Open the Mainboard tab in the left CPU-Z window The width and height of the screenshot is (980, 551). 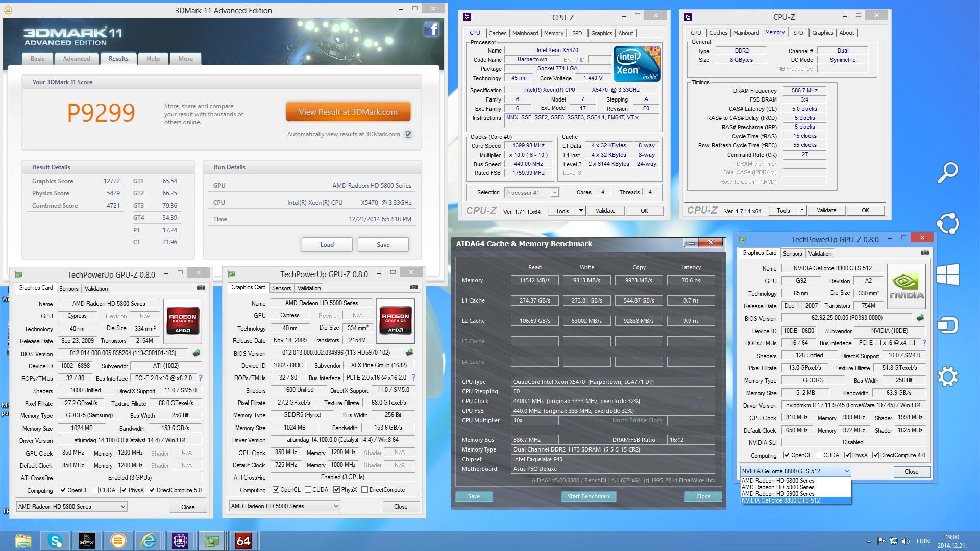[x=525, y=33]
